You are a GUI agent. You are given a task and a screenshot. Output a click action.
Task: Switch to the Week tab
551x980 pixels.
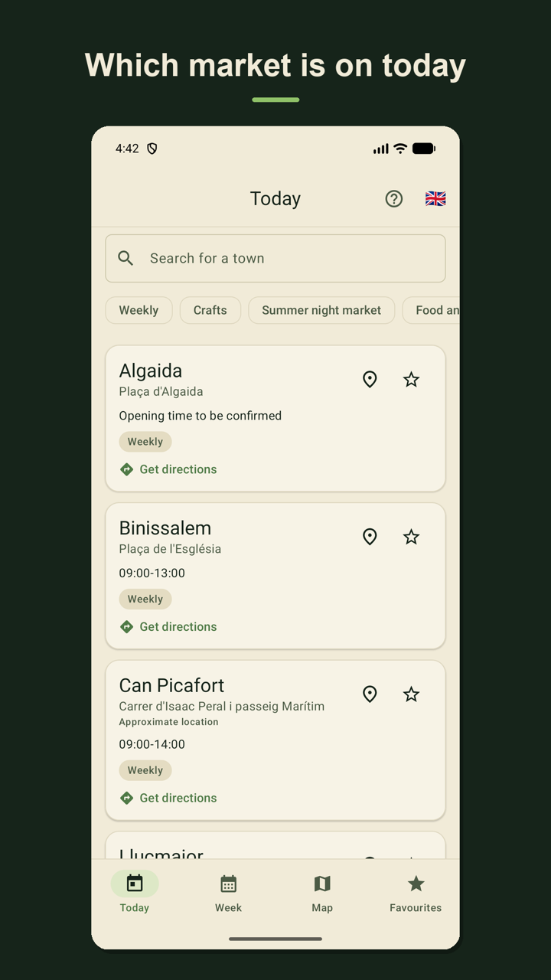pos(228,893)
